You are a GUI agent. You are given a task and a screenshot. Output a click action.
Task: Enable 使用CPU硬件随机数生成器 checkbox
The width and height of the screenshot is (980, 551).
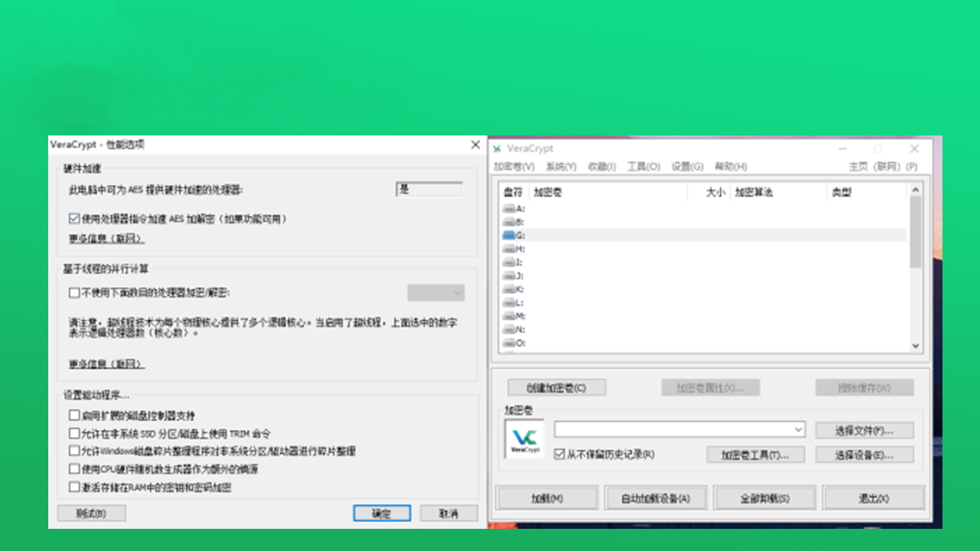[74, 469]
